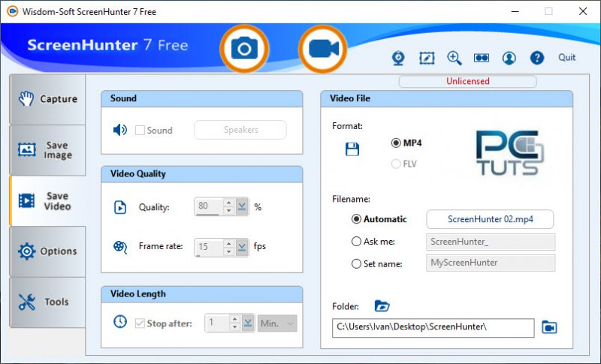Click the speaker sound icon
Screen dimensions: 601x364
(120, 130)
